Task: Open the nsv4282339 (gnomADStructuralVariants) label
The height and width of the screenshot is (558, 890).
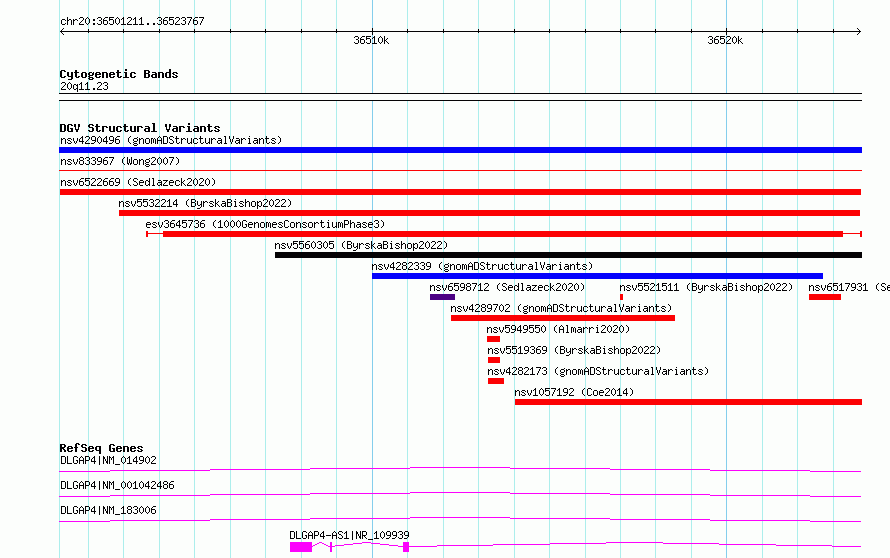Action: pos(482,266)
